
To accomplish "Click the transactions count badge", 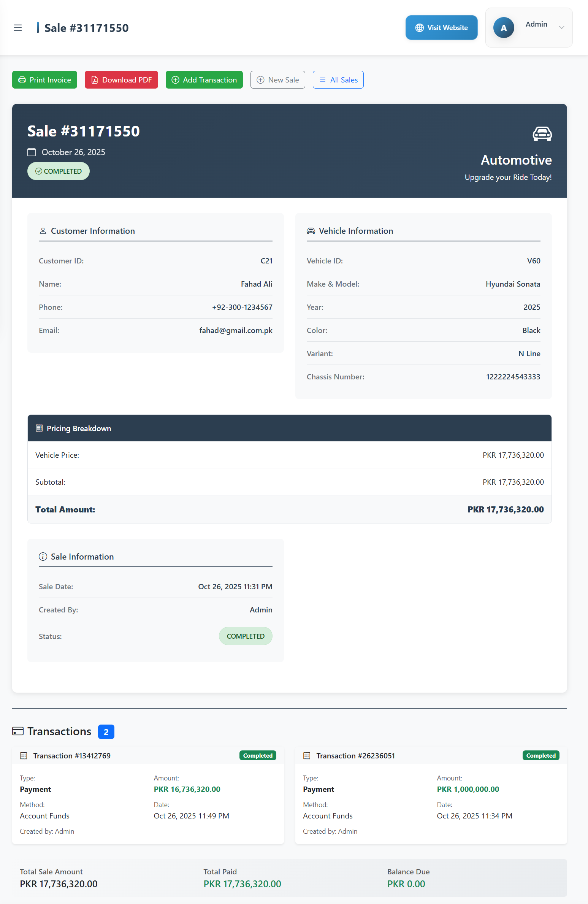I will (x=106, y=732).
